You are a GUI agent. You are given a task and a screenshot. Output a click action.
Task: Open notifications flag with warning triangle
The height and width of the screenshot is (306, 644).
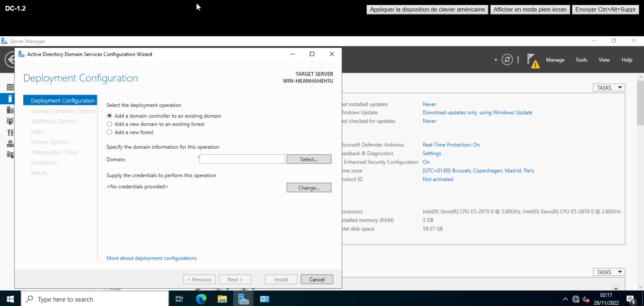click(533, 60)
